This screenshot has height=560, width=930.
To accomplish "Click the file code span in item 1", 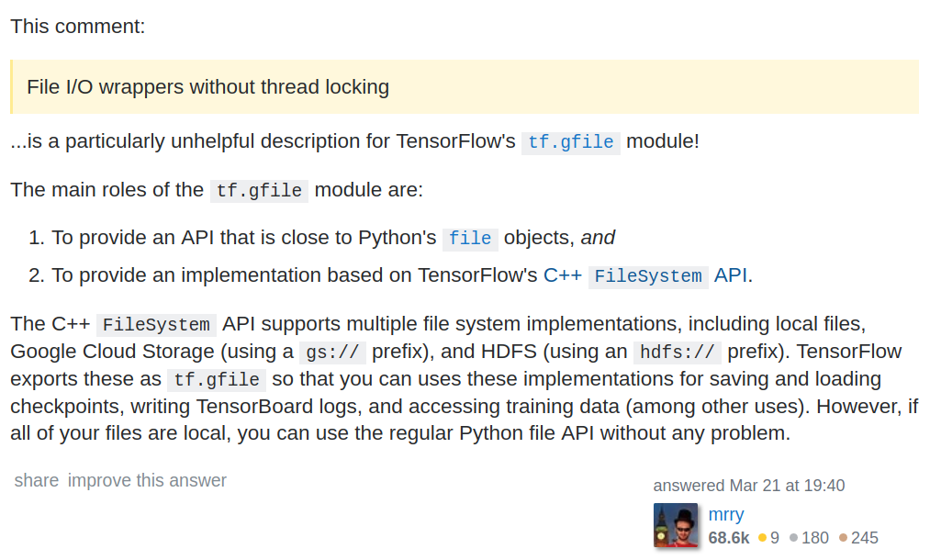I will click(x=470, y=238).
